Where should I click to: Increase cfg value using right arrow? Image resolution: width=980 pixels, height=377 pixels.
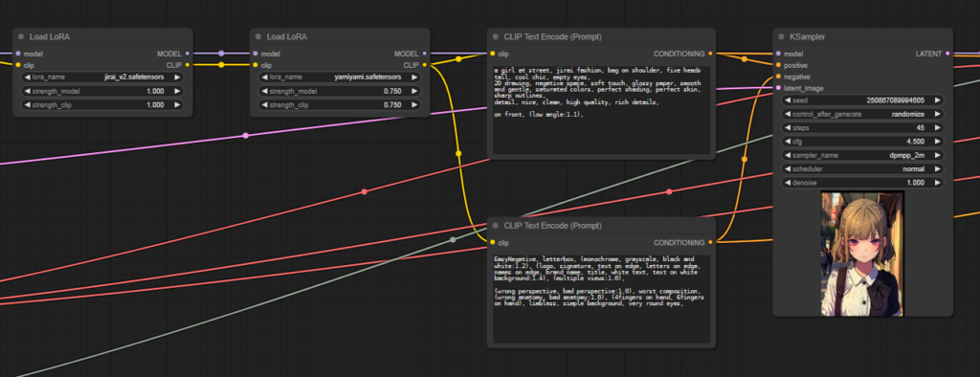coord(938,142)
